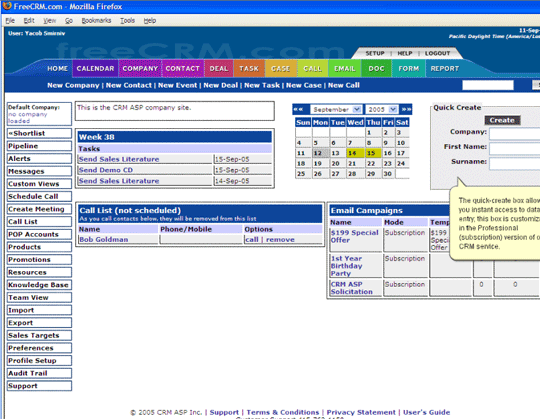
Task: Focus the First Name field
Action: click(515, 148)
